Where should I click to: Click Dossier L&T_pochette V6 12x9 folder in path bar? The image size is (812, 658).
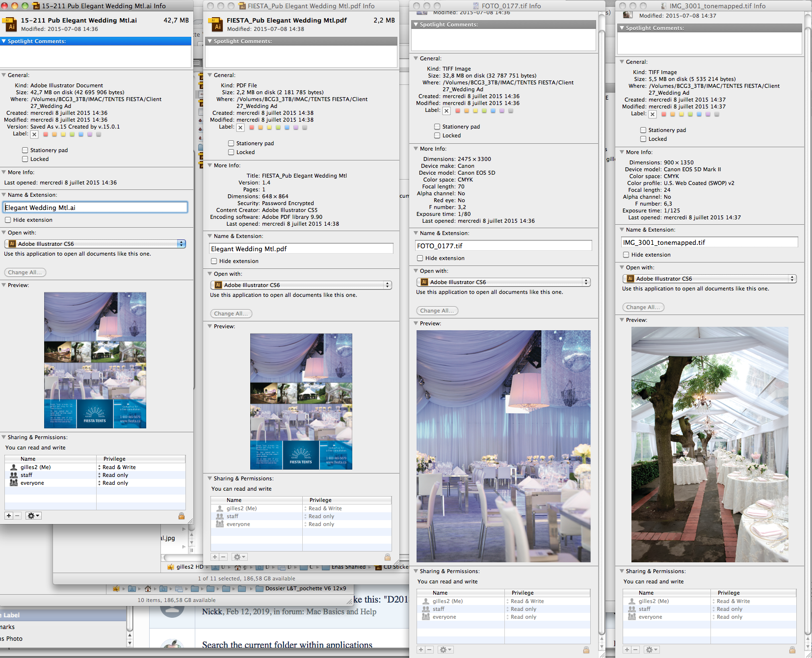[x=301, y=588]
